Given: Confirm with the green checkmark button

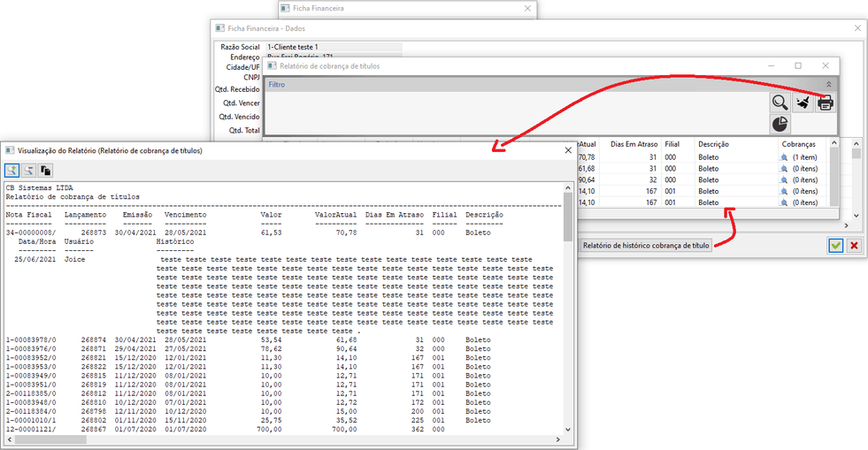Looking at the screenshot, I should (x=835, y=246).
